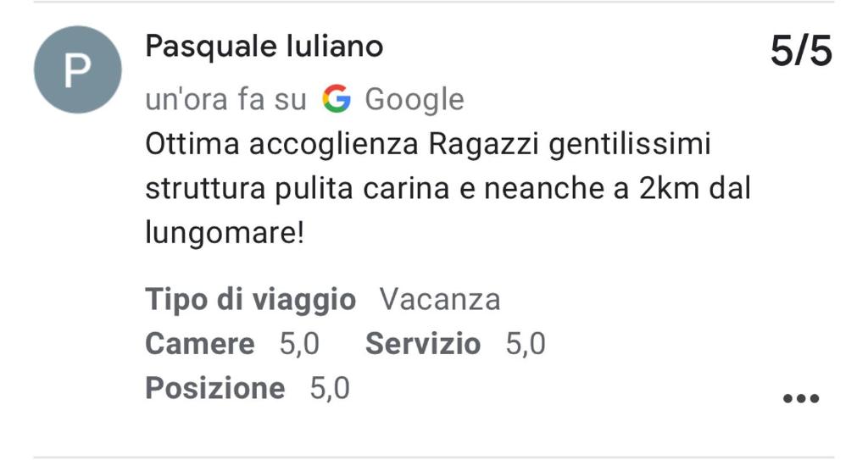Viewport: 868px width, 460px height.
Task: Open the three-dot more options menu
Action: coord(801,398)
